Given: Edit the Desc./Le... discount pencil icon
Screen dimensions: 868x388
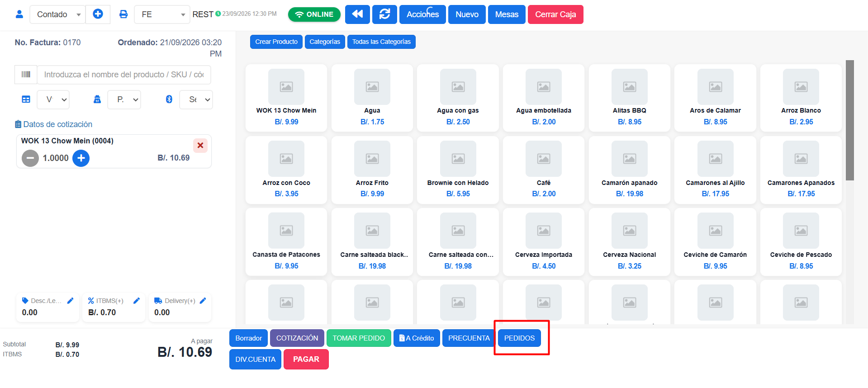Looking at the screenshot, I should (x=70, y=301).
